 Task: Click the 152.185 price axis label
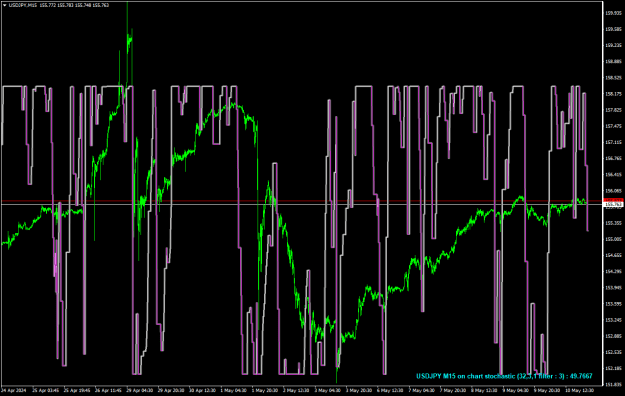pyautogui.click(x=613, y=368)
